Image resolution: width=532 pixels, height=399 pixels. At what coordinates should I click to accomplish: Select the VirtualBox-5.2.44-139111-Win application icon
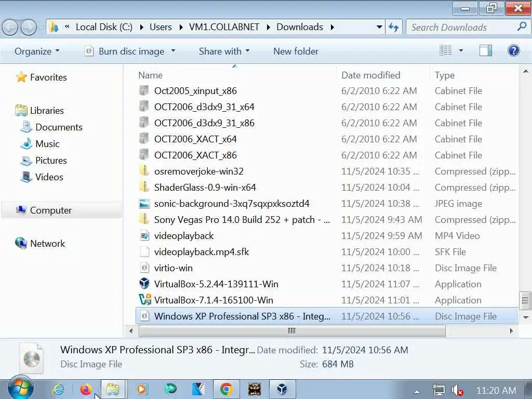click(144, 284)
